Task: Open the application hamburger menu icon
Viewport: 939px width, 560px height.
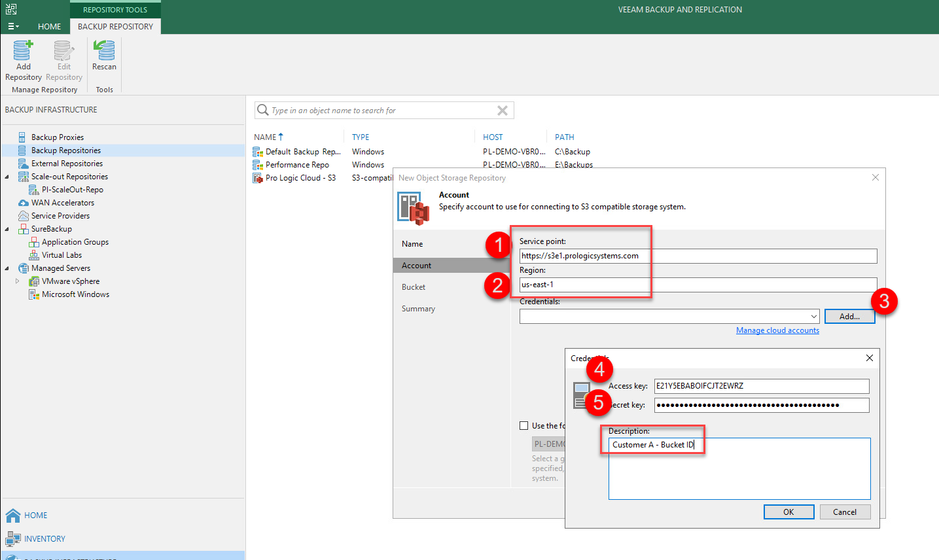Action: pos(13,26)
